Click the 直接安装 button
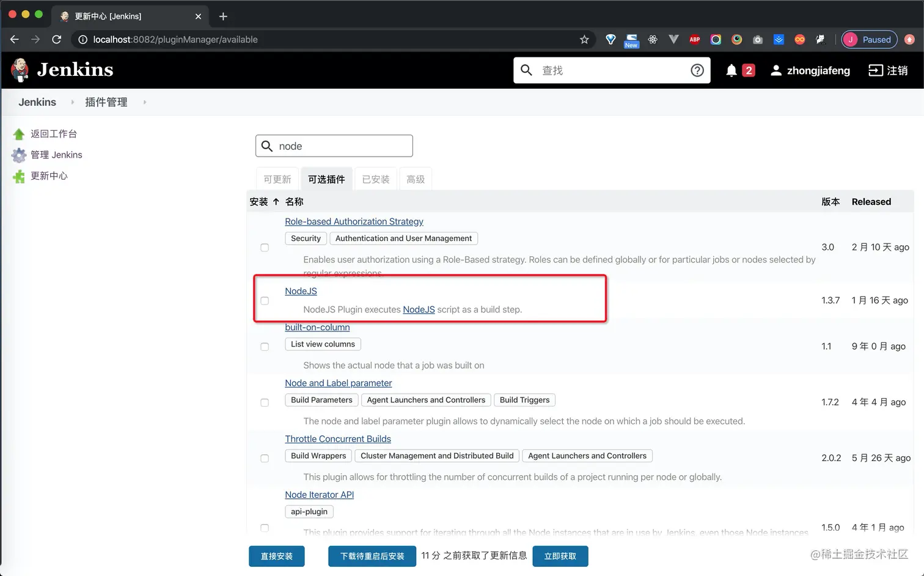The image size is (924, 576). (277, 556)
